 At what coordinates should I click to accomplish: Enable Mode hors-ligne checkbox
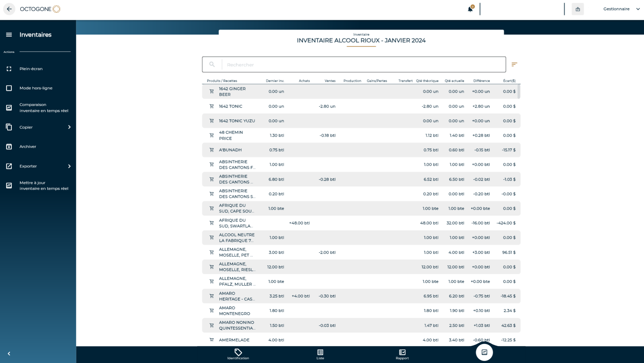(9, 88)
